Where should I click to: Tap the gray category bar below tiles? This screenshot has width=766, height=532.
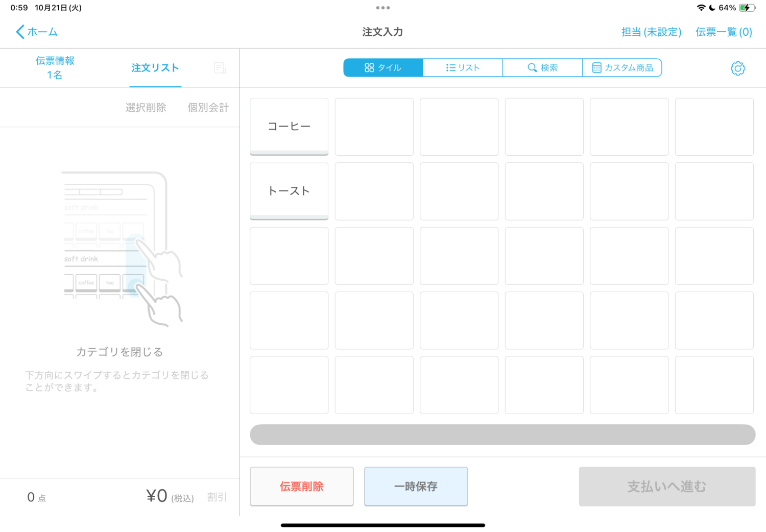coord(502,434)
